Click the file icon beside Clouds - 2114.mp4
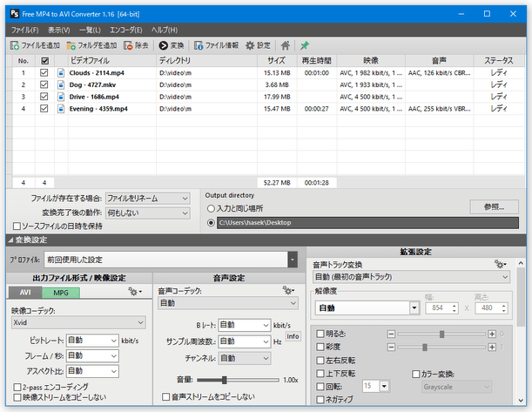This screenshot has height=412, width=532. [61, 73]
